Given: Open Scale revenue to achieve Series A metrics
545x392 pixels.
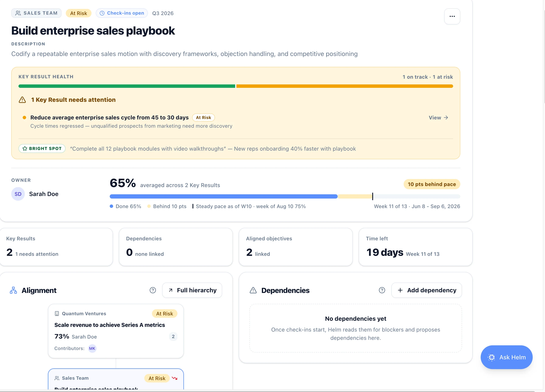Looking at the screenshot, I should (110, 325).
